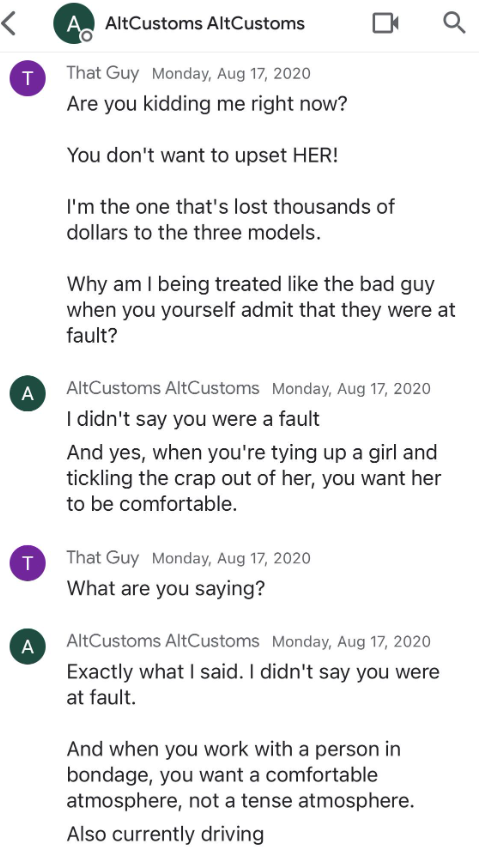Select message 'Also currently driving'

165,833
